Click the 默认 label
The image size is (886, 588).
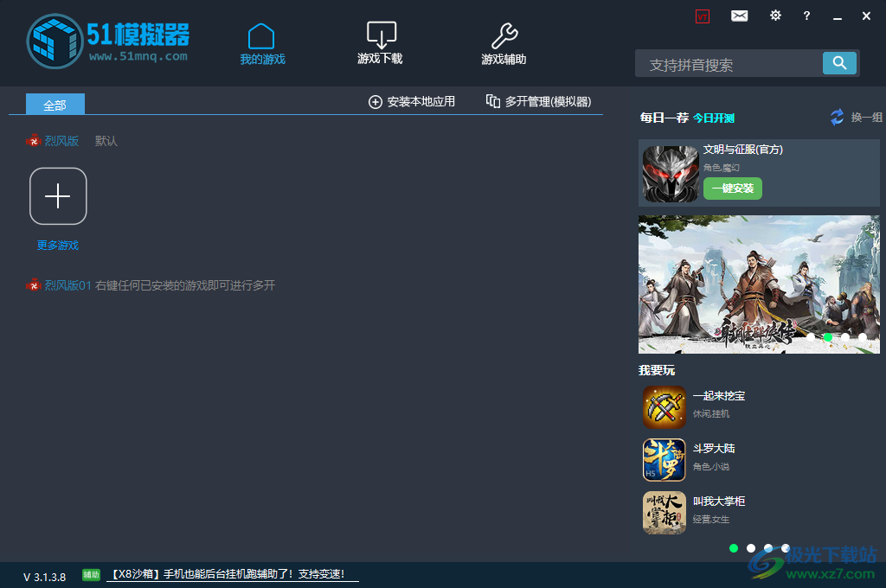pos(106,141)
